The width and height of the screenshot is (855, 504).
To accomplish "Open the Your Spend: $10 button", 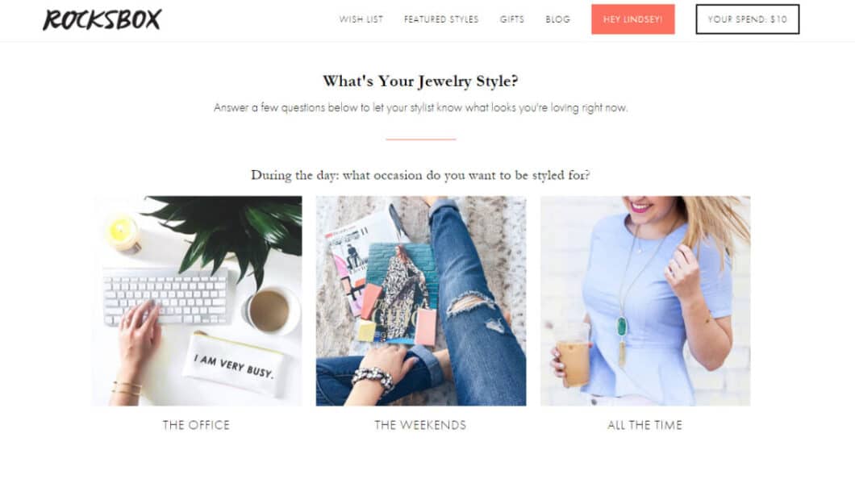I will pyautogui.click(x=748, y=19).
